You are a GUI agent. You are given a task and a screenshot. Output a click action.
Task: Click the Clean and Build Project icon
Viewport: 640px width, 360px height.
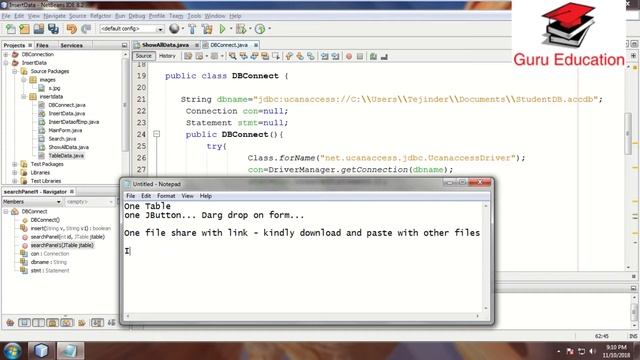[207, 29]
